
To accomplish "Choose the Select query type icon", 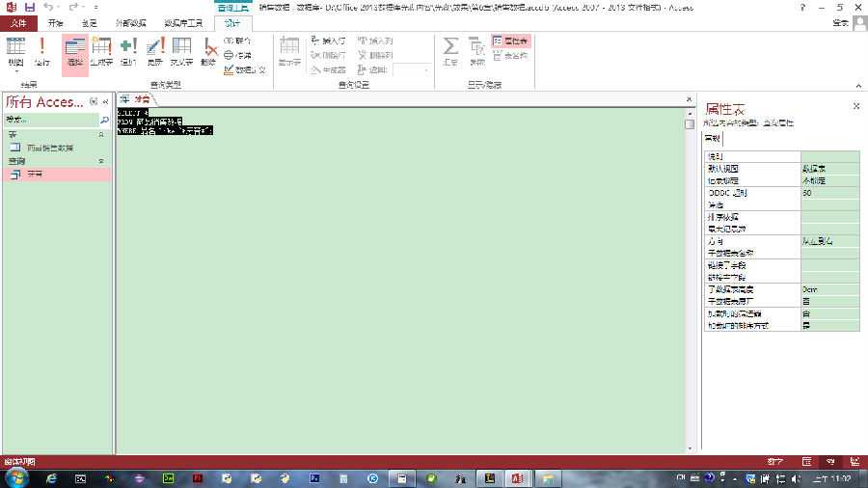I will point(75,50).
